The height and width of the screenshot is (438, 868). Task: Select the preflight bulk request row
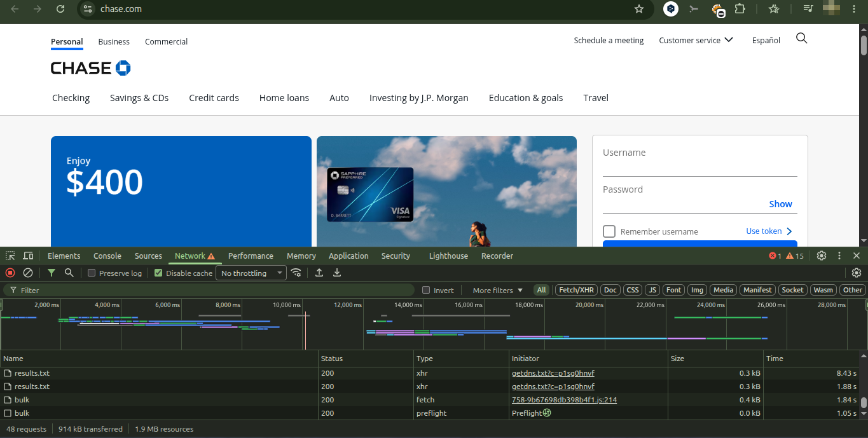pos(429,413)
